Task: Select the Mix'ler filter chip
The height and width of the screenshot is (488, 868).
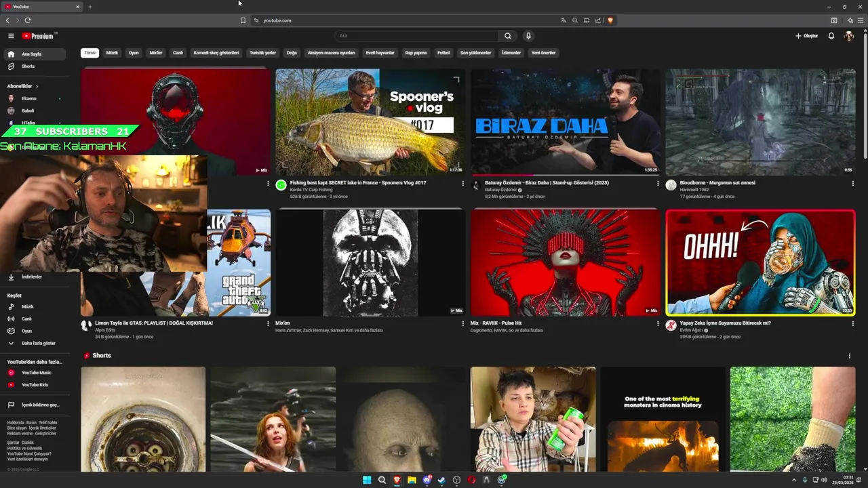Action: (156, 53)
